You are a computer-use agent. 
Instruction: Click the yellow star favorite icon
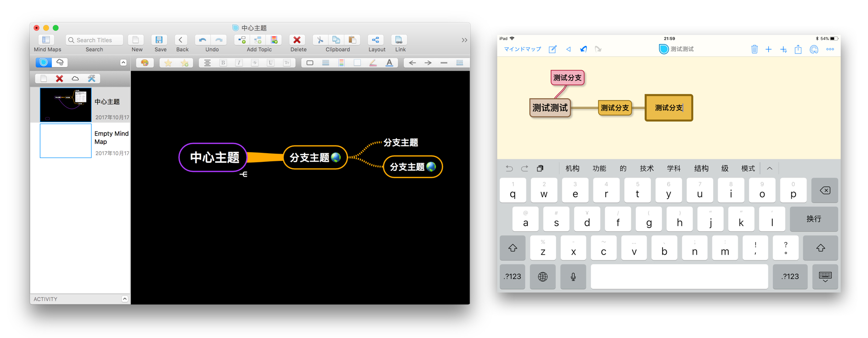click(x=168, y=63)
